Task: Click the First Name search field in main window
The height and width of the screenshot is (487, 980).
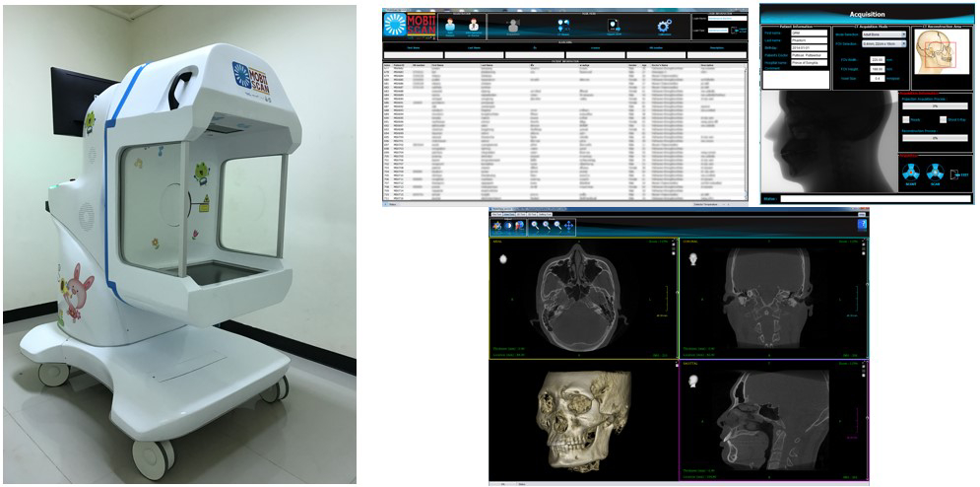Action: pos(413,55)
